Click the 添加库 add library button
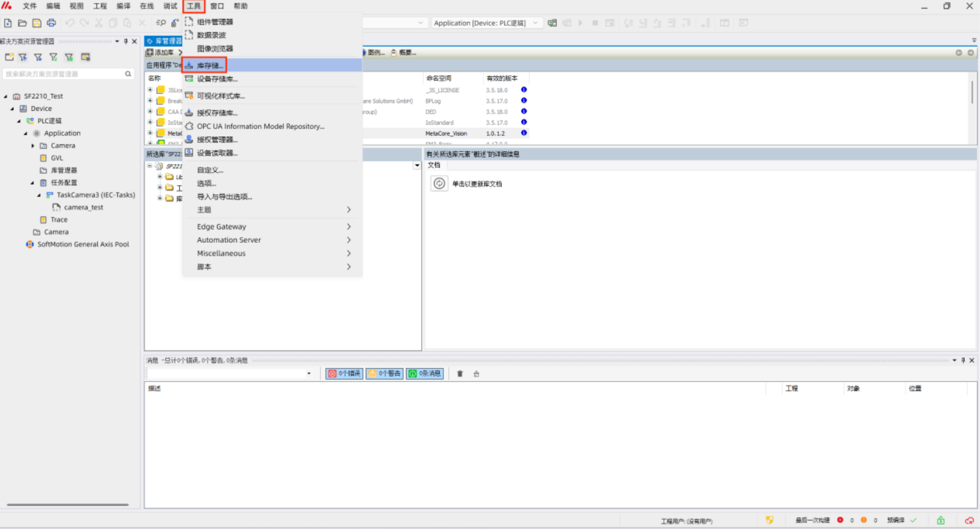Viewport: 980px width, 530px height. [160, 53]
